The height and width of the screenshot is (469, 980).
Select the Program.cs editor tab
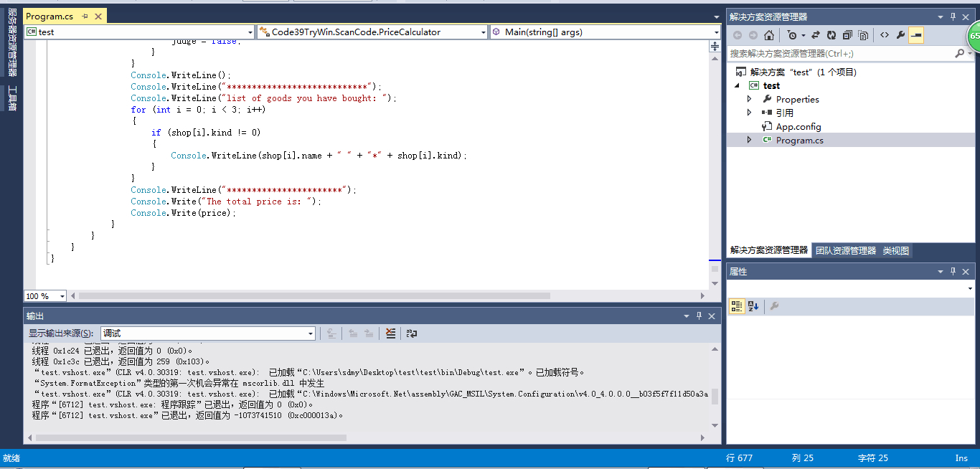(50, 16)
